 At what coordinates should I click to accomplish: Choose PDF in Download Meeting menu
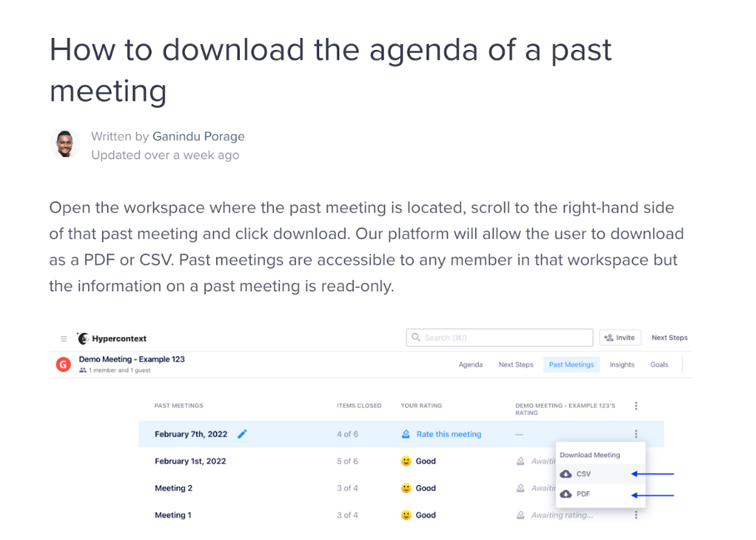[600, 494]
